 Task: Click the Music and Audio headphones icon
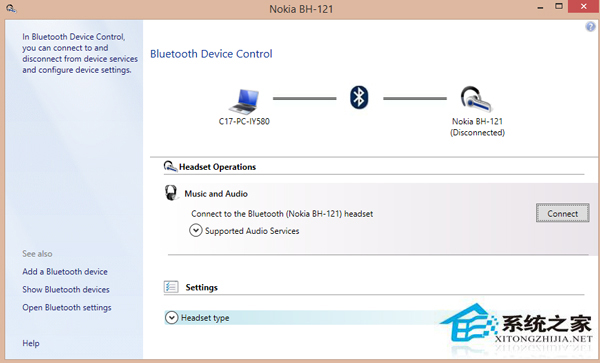point(171,193)
